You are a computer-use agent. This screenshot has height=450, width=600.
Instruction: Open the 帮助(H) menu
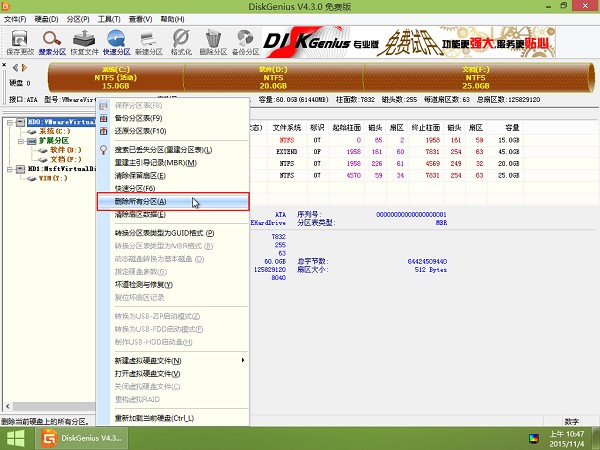point(172,19)
